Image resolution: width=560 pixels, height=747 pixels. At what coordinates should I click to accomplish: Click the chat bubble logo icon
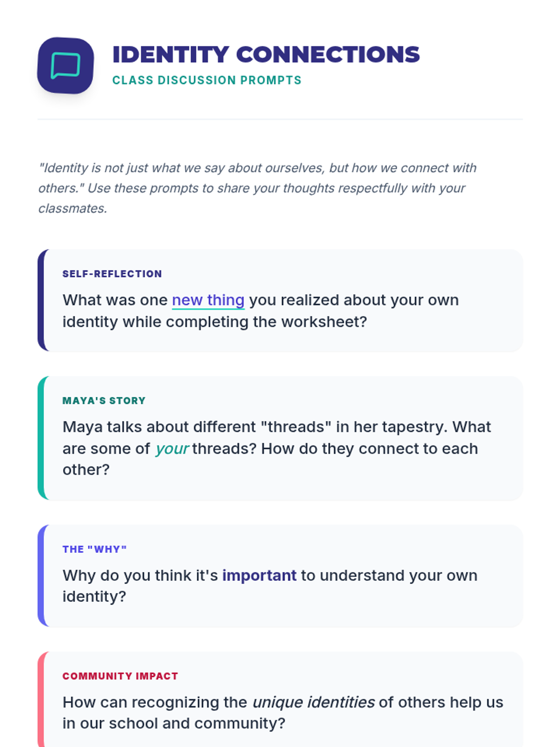[65, 65]
